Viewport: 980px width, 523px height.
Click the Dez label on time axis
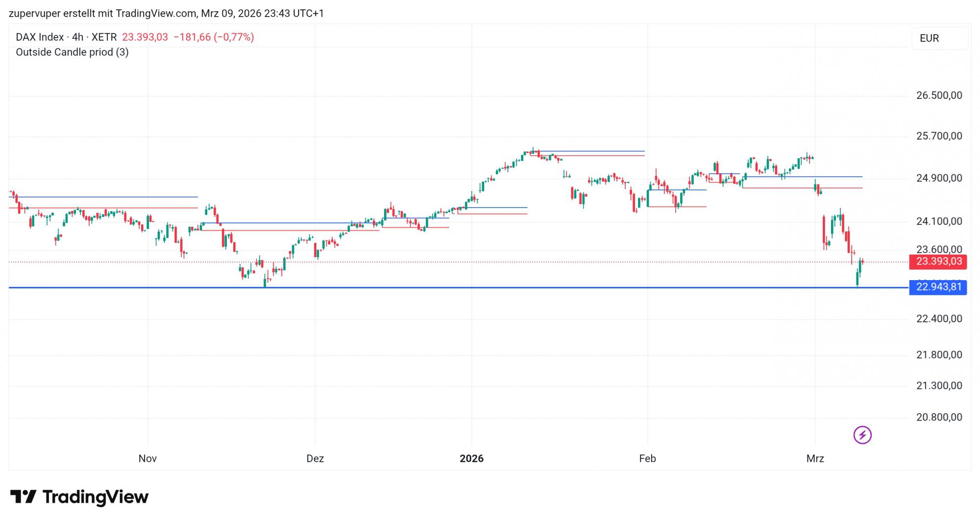[x=315, y=458]
